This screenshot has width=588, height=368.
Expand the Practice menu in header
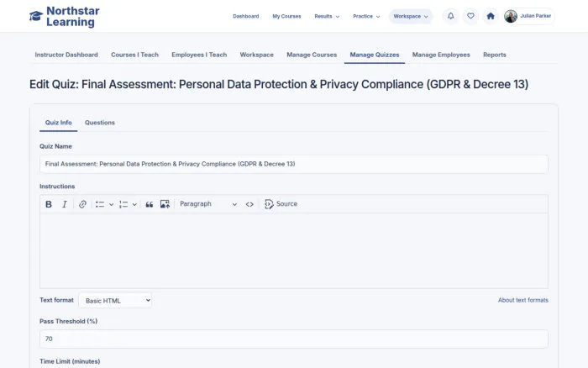point(366,16)
